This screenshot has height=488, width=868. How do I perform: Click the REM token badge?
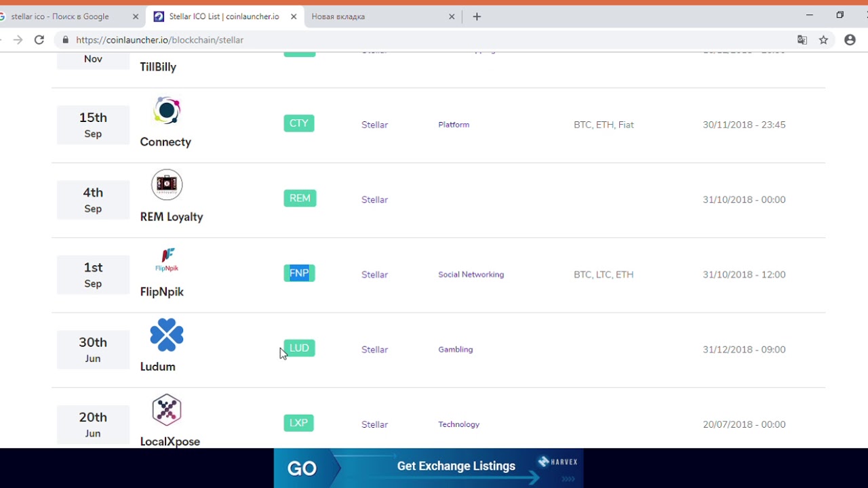pyautogui.click(x=300, y=198)
